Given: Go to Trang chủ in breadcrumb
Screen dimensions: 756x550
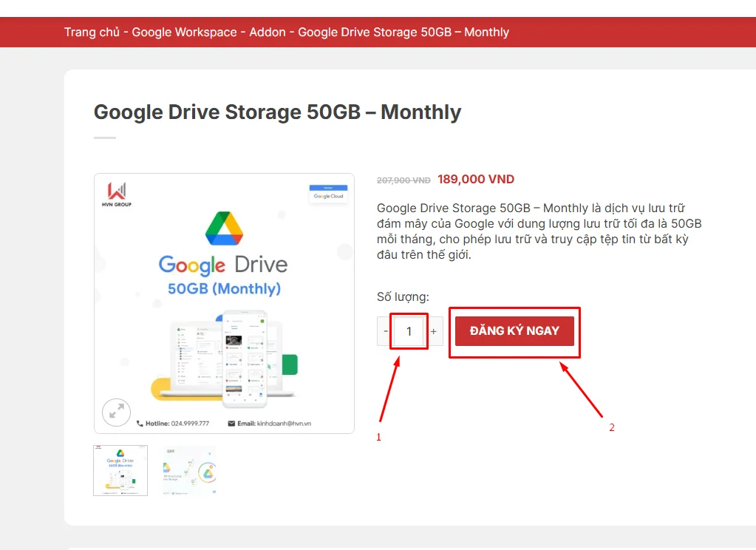Looking at the screenshot, I should tap(92, 33).
